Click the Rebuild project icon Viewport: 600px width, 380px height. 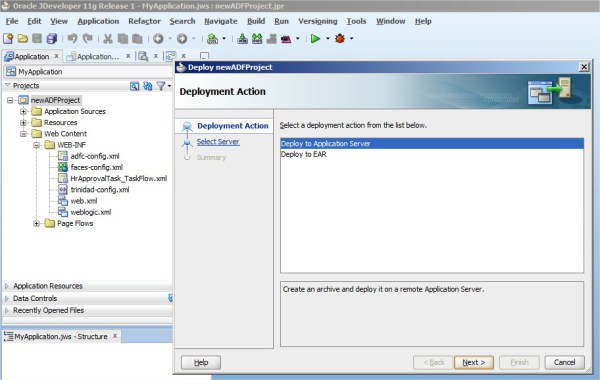(x=257, y=39)
